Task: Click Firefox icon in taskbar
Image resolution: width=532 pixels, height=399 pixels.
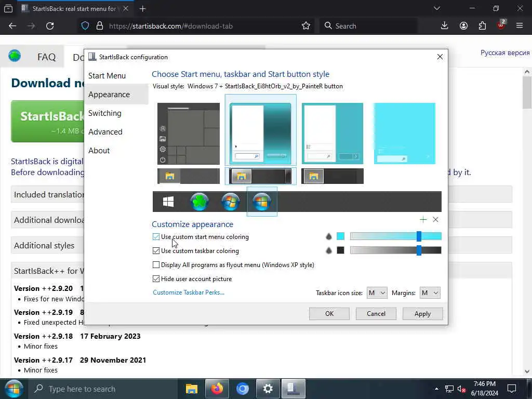Action: (217, 389)
